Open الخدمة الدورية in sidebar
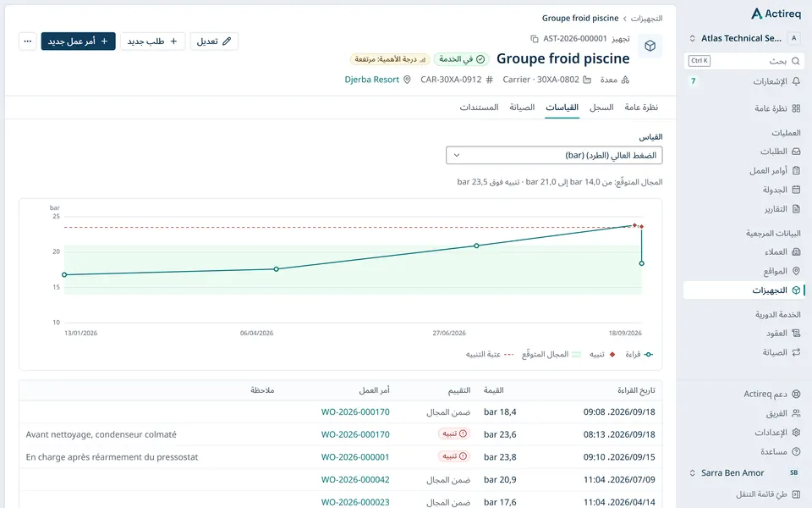812x508 pixels. click(x=777, y=315)
